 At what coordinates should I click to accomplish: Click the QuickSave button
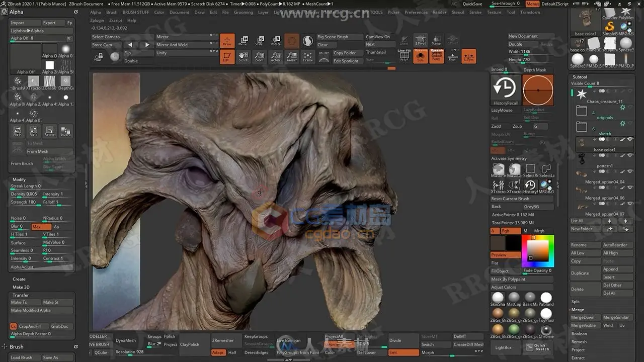472,4
